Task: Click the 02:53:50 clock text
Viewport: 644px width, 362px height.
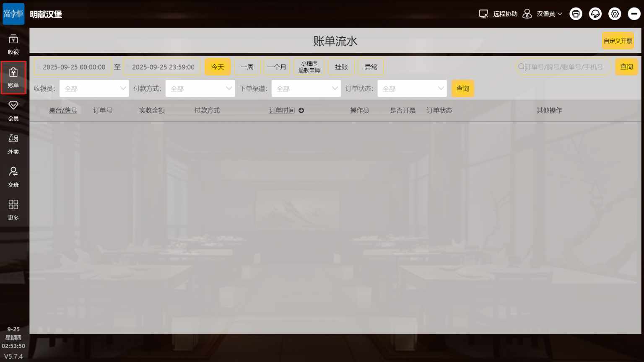Action: [x=13, y=346]
